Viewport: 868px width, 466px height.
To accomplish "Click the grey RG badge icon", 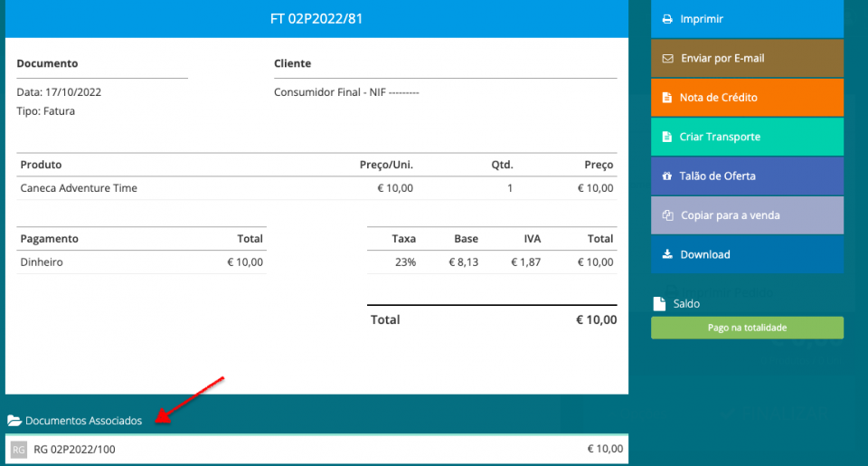I will click(x=18, y=449).
